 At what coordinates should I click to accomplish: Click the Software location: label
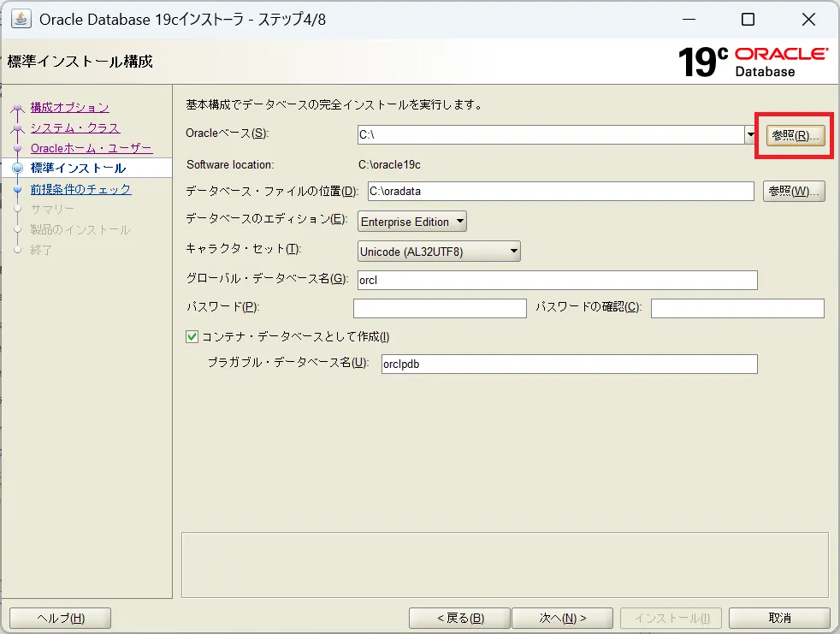230,164
